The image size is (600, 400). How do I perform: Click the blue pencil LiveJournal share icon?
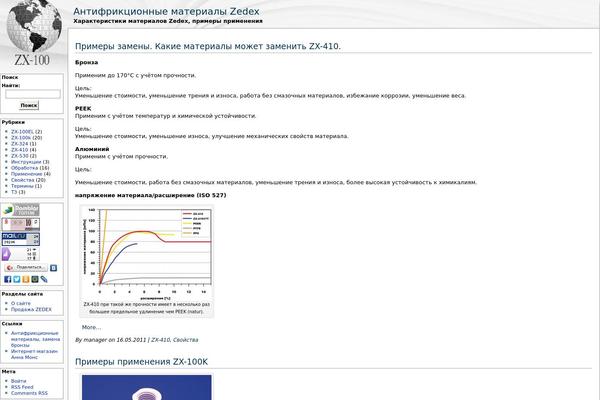(44, 279)
